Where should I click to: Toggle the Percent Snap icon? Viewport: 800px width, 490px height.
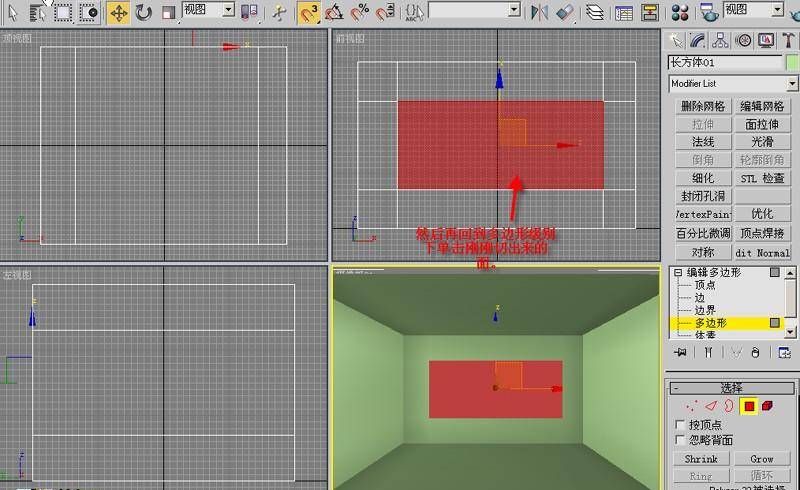coord(360,13)
